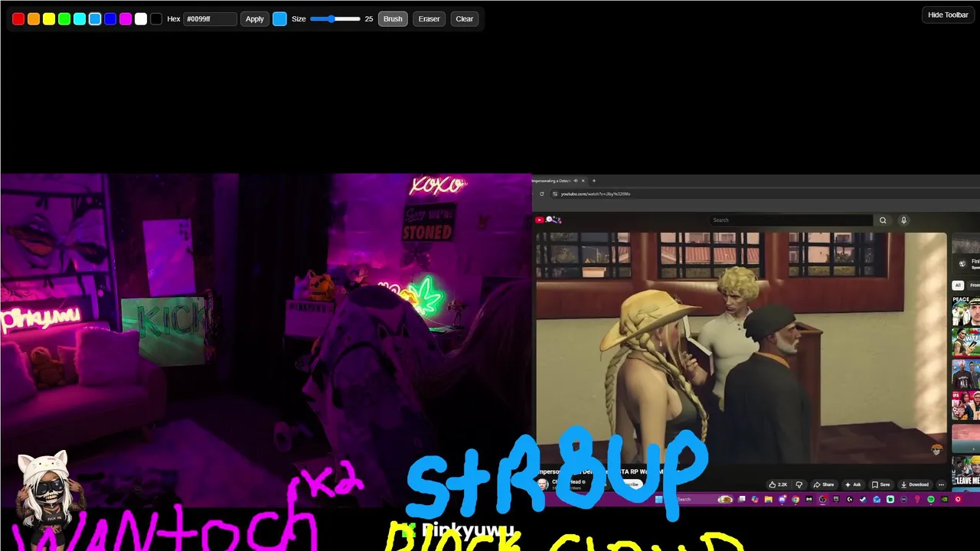Open more actions menu beside Download
Viewport: 980px width, 551px height.
pyautogui.click(x=941, y=484)
